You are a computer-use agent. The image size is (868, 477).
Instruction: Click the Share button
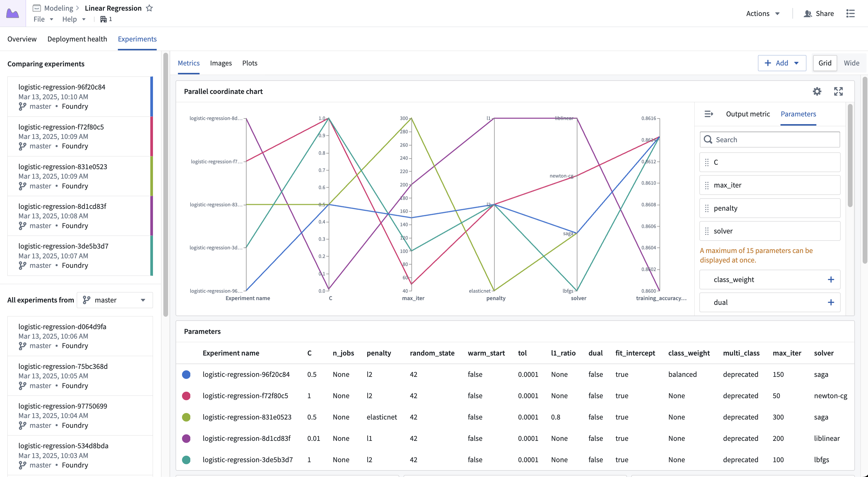[819, 13]
